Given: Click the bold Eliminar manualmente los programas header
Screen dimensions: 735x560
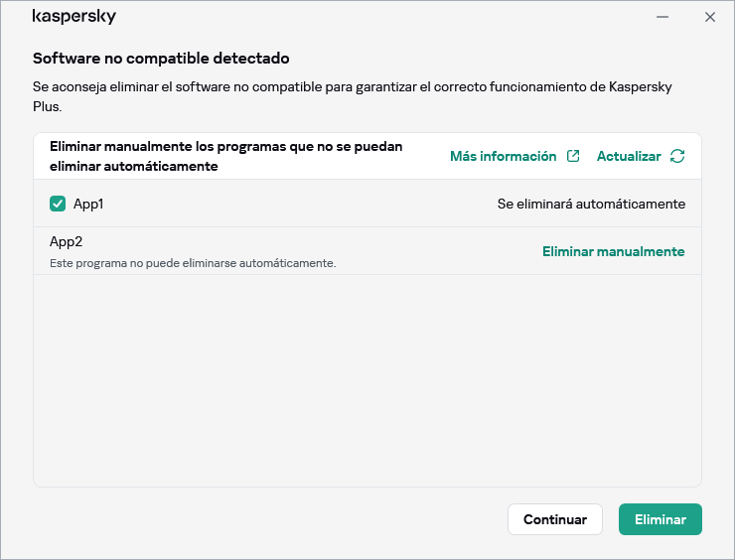Looking at the screenshot, I should 225,157.
